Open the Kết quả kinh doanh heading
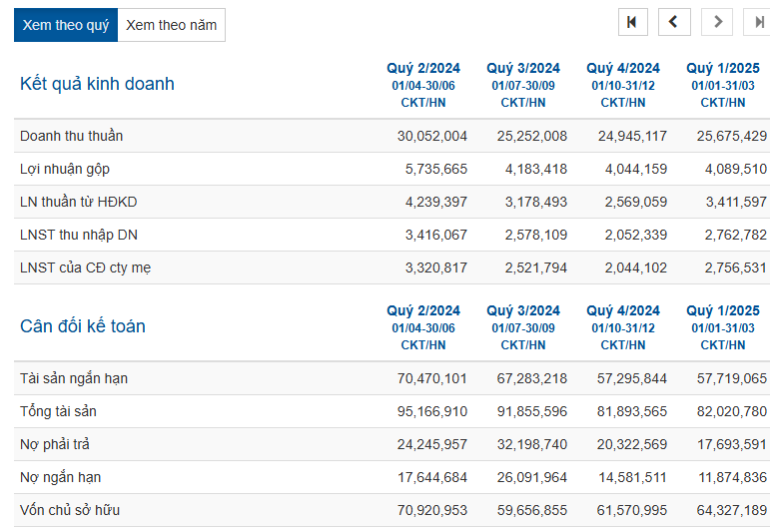 97,84
